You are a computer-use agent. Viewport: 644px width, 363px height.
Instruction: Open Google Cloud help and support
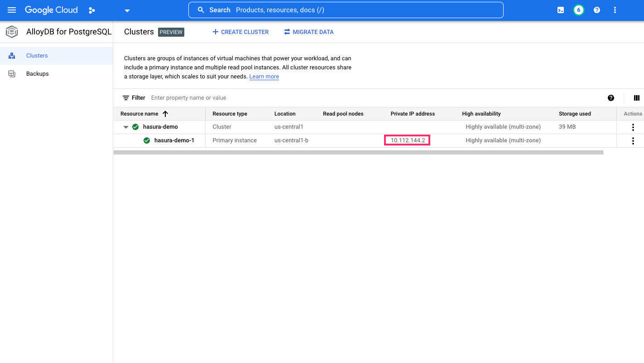point(596,10)
